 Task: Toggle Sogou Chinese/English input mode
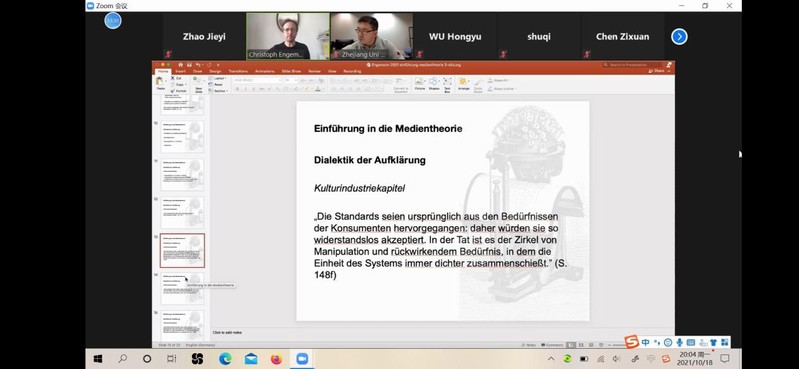[646, 342]
